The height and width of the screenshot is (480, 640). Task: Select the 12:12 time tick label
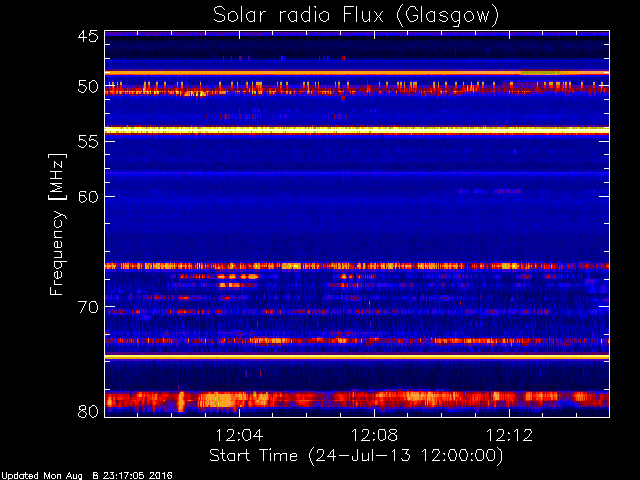[x=509, y=435]
